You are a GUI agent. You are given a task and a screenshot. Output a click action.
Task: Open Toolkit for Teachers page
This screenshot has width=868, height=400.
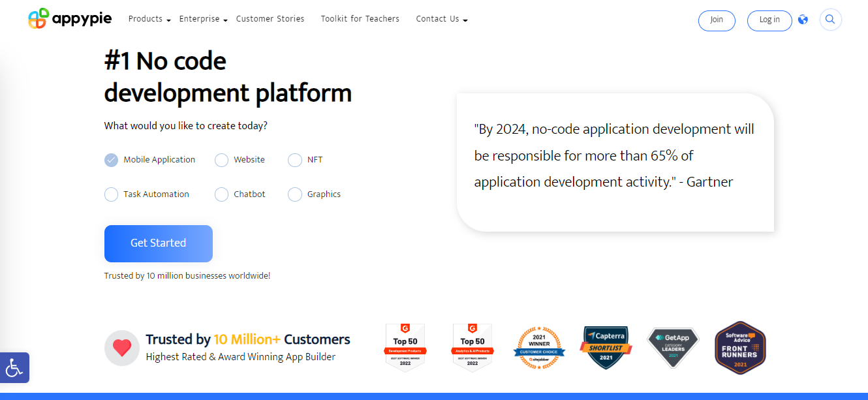(x=360, y=19)
